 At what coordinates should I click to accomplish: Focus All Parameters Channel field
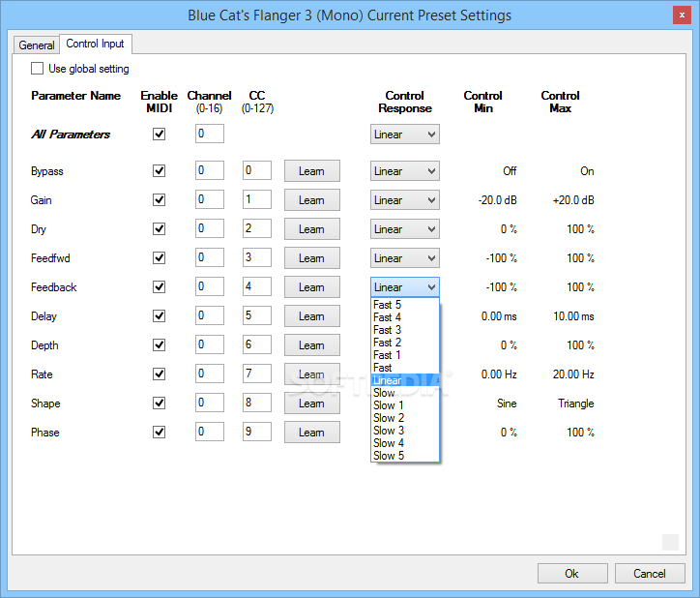[x=210, y=134]
